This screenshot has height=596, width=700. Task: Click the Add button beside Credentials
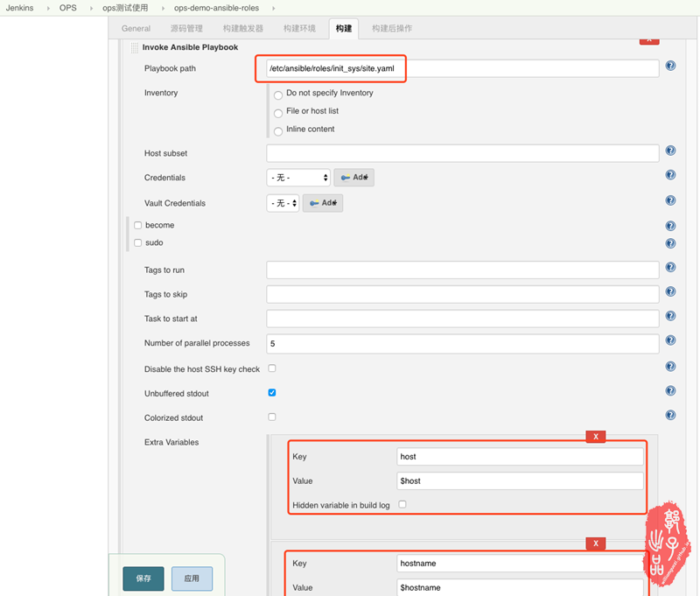[353, 177]
